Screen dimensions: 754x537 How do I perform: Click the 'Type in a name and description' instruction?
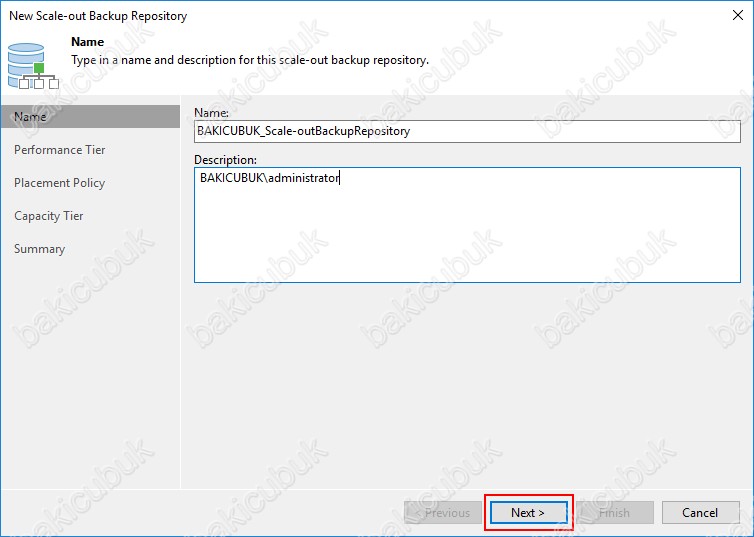tap(250, 60)
